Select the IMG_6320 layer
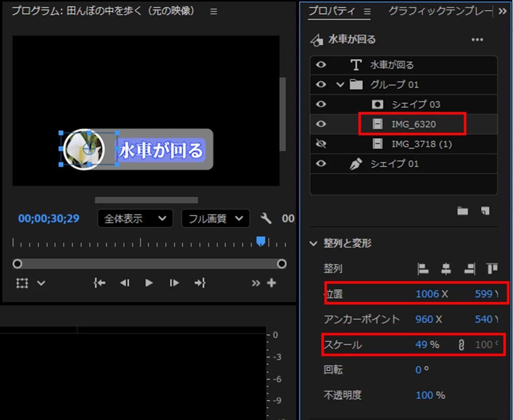The width and height of the screenshot is (513, 420). click(x=404, y=124)
